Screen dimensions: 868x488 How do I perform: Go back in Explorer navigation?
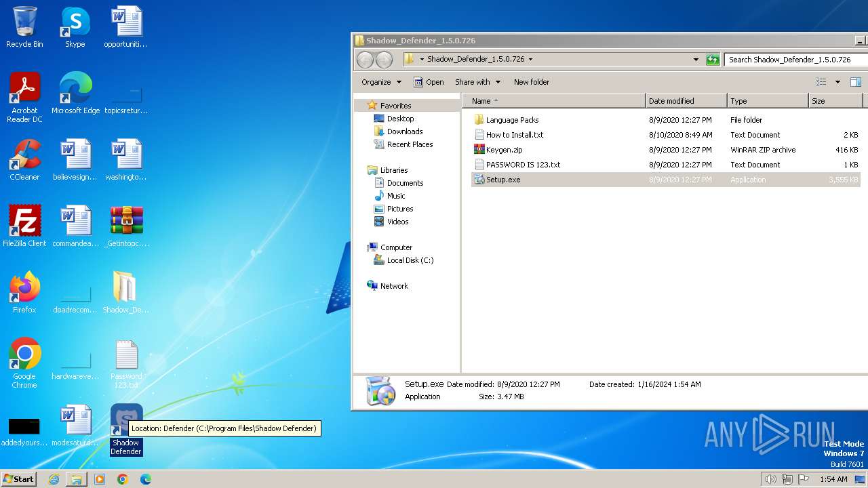tap(365, 60)
